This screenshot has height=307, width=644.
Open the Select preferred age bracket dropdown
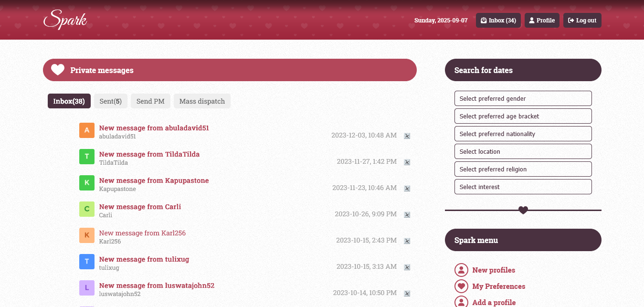click(523, 116)
